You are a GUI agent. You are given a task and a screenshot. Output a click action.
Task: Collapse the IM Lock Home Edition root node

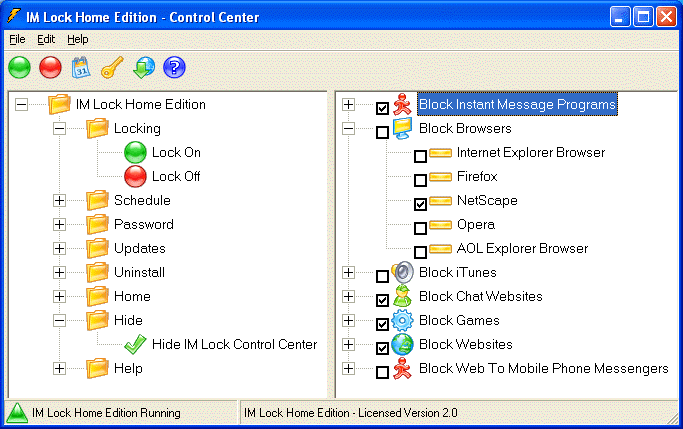click(21, 105)
